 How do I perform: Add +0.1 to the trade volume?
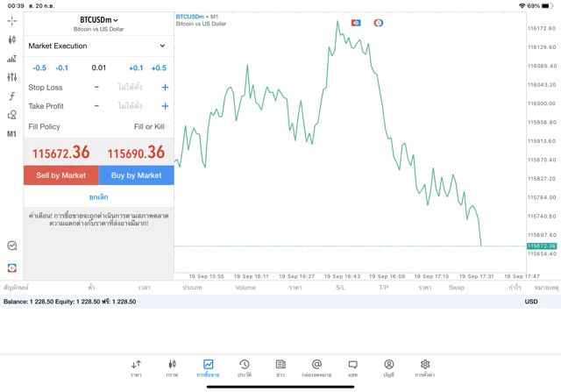click(136, 68)
